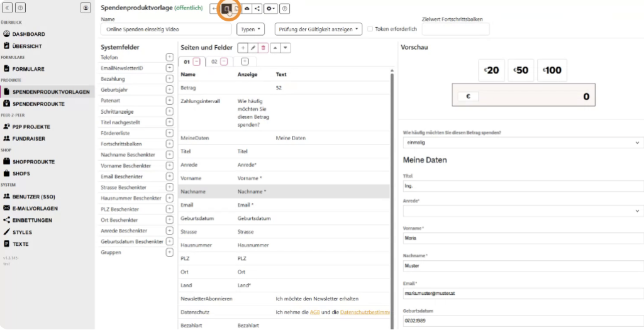This screenshot has height=330, width=644.
Task: Open Fundraiser in the sidebar
Action: click(28, 139)
